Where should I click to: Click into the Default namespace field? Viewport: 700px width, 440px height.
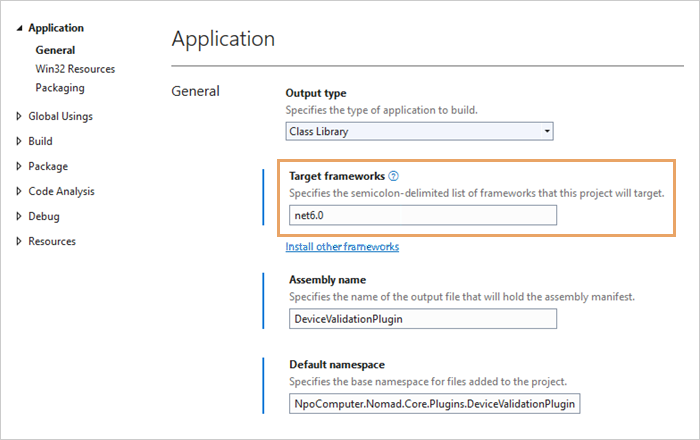(432, 403)
